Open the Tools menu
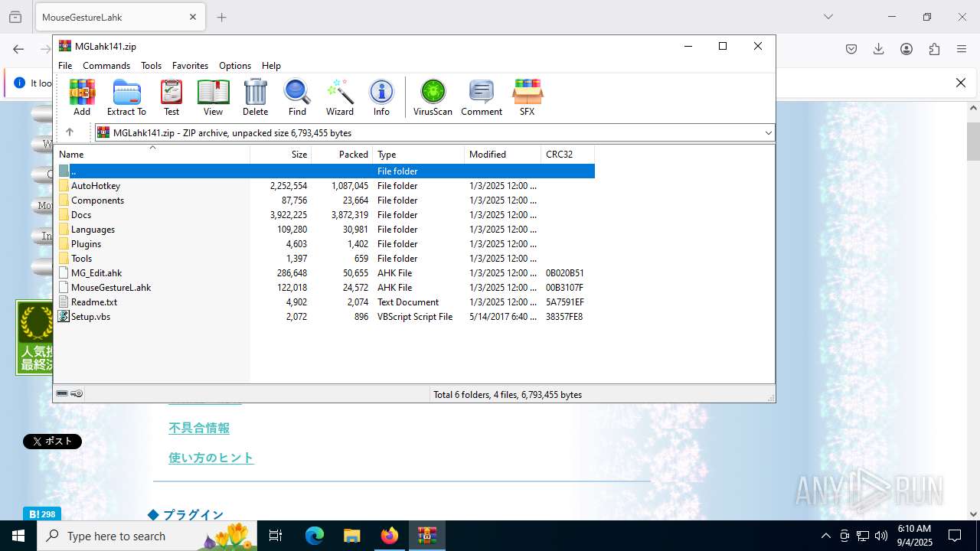The image size is (980, 551). (151, 66)
